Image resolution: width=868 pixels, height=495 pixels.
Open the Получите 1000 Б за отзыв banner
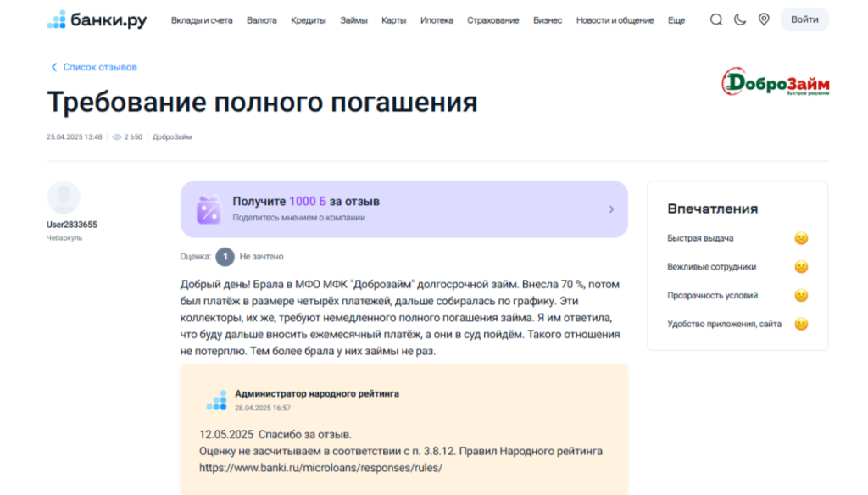(404, 209)
